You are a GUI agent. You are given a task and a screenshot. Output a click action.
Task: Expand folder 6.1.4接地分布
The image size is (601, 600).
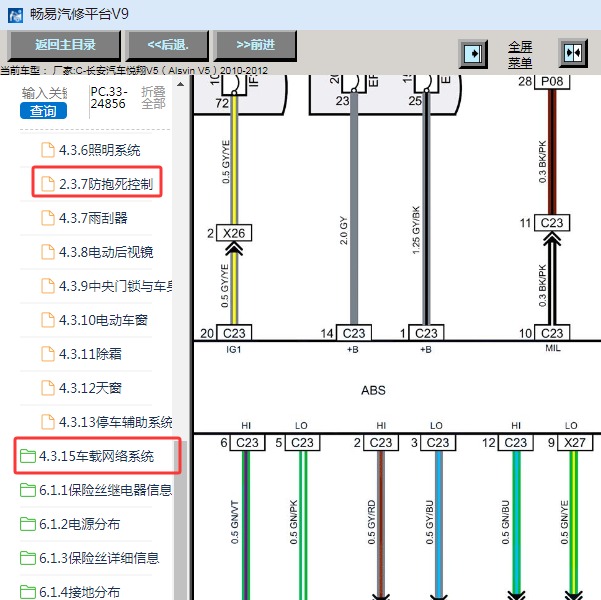pos(79,592)
